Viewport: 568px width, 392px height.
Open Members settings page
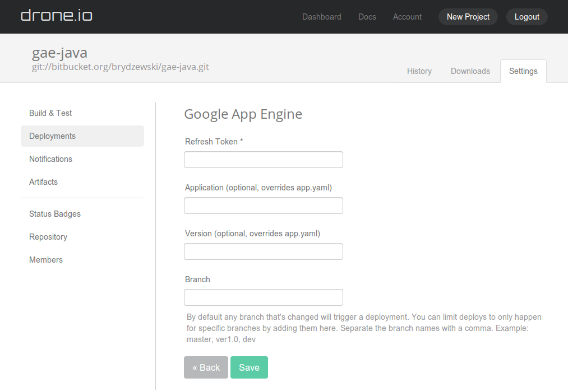pyautogui.click(x=46, y=260)
